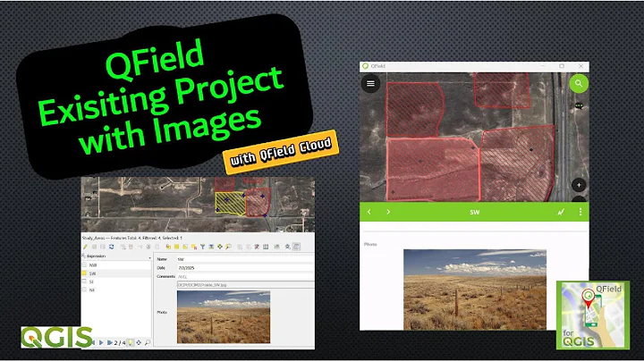The height and width of the screenshot is (361, 644).
Task: Go to previous feature in QField
Action: tap(369, 212)
